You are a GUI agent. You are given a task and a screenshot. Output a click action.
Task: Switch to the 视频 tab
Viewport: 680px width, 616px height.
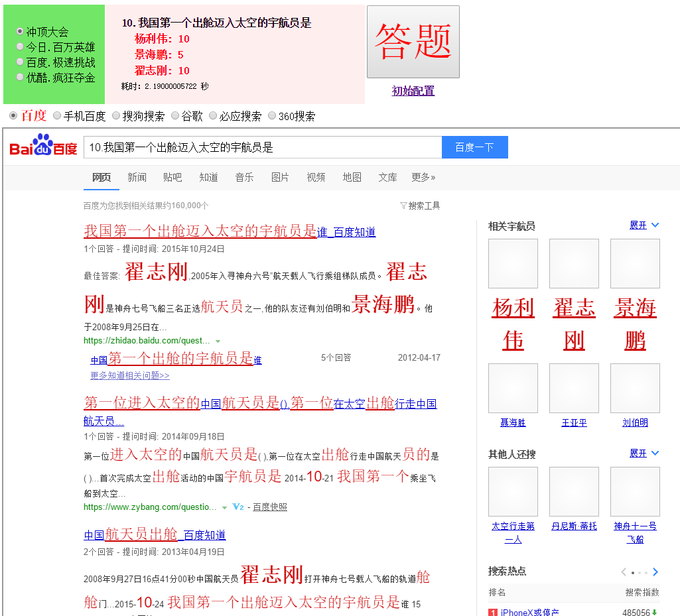[316, 177]
